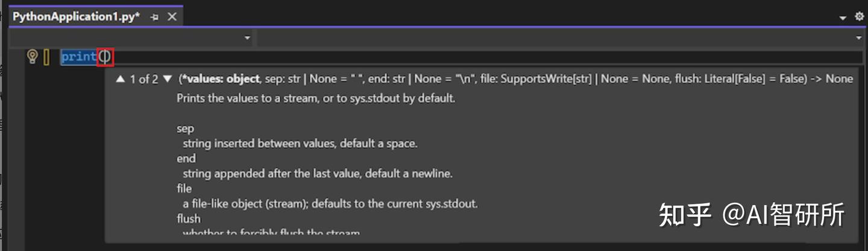The width and height of the screenshot is (868, 251).
Task: Click the "1 of 2" overload counter
Action: tap(144, 79)
